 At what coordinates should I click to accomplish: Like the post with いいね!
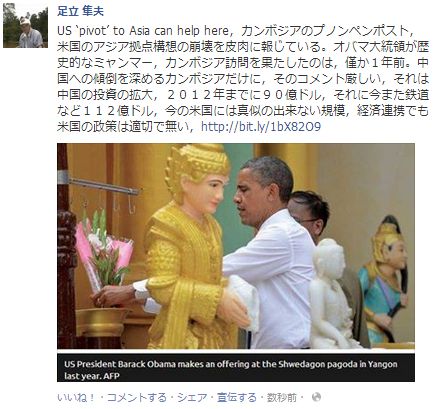coord(76,397)
